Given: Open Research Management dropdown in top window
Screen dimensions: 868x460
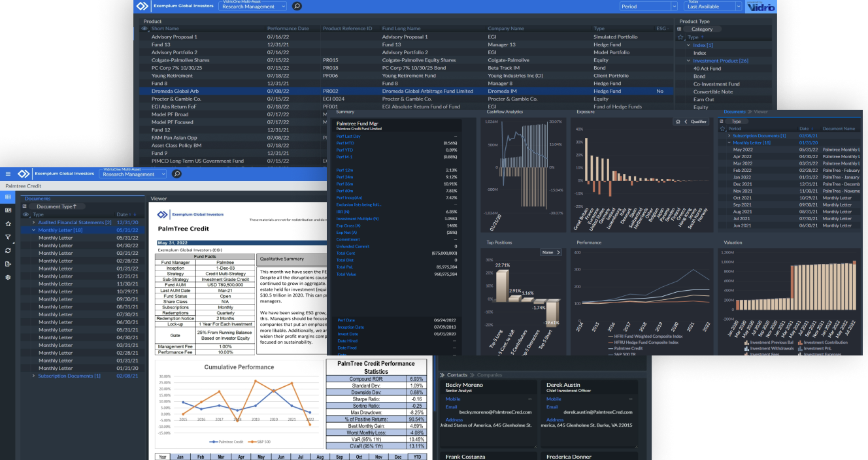Looking at the screenshot, I should 253,7.
